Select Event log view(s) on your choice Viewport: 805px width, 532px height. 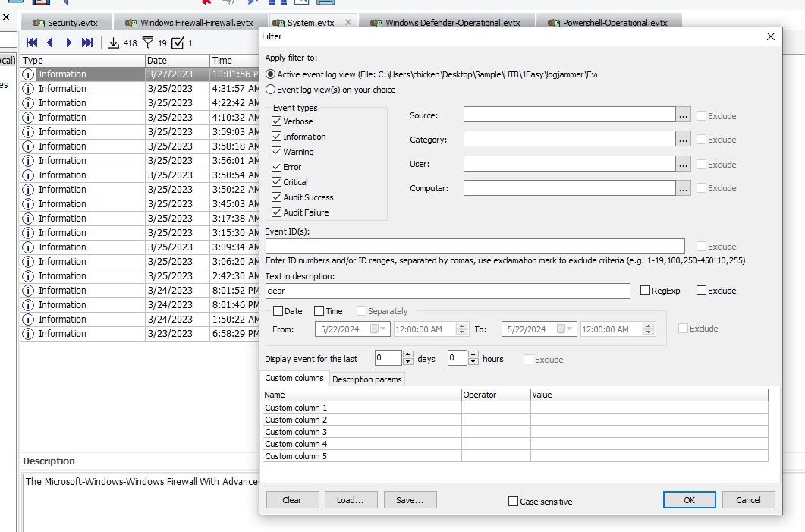coord(271,90)
